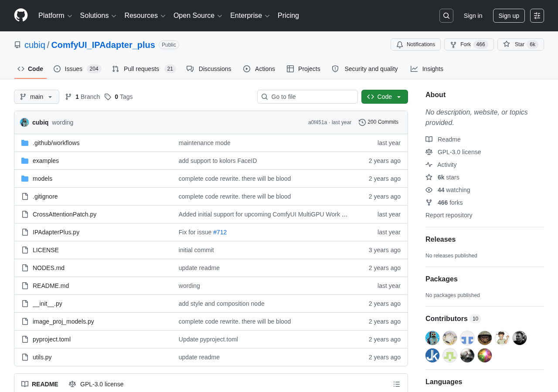The width and height of the screenshot is (558, 392).
Task: Click the tag icon beside 0 Tags
Action: click(108, 97)
